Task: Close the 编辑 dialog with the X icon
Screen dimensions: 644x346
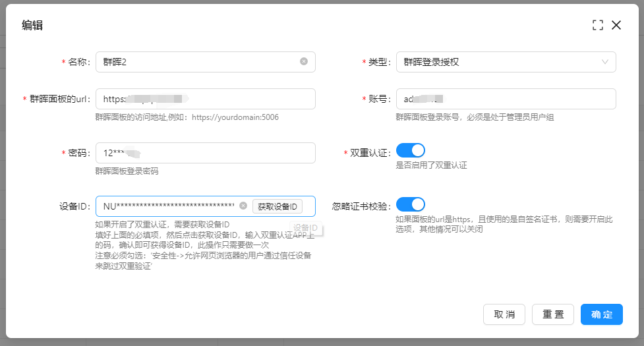Action: (x=616, y=25)
